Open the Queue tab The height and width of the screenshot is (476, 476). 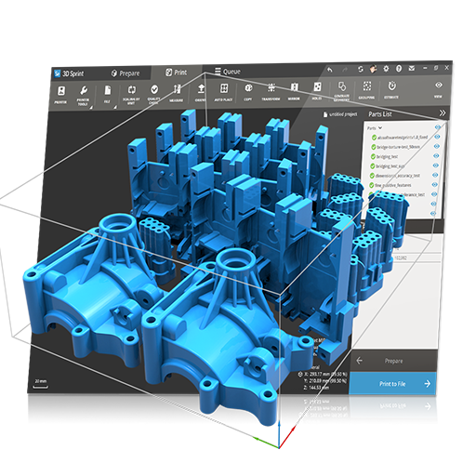coord(228,72)
